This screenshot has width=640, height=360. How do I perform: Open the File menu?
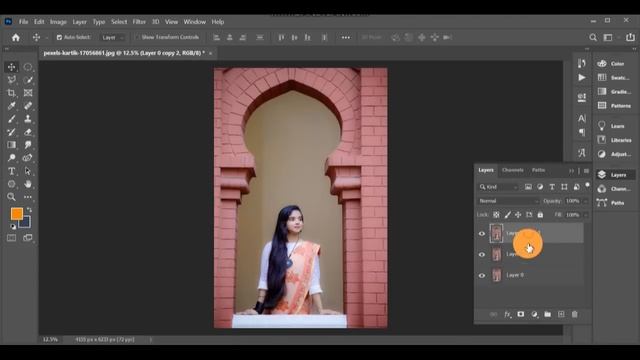point(24,22)
